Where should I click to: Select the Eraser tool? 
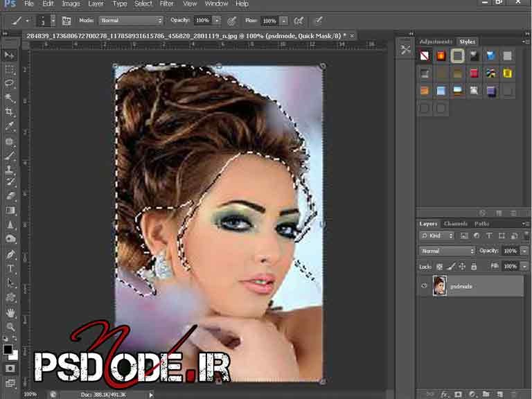pyautogui.click(x=10, y=196)
